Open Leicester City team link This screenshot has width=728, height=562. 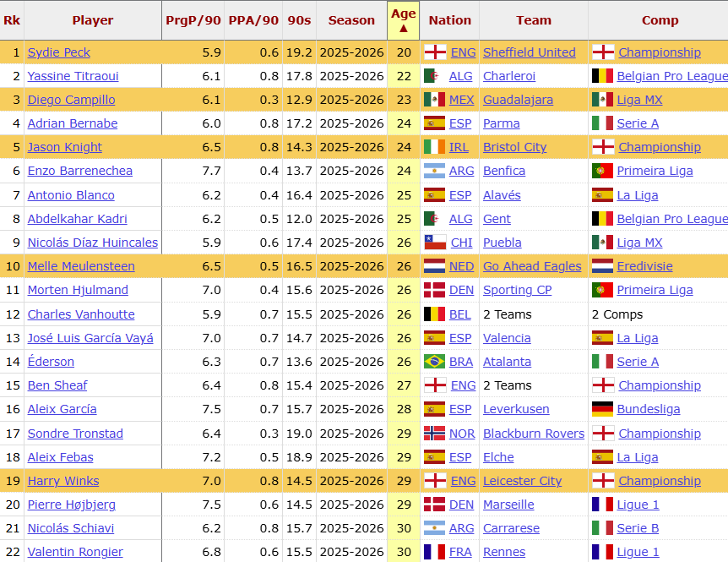(x=522, y=481)
